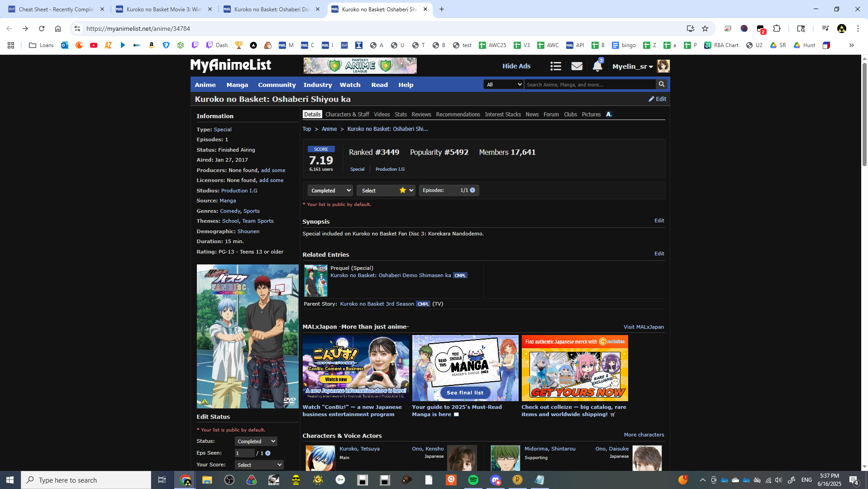
Task: Click the Eps Seen number field
Action: (x=244, y=453)
